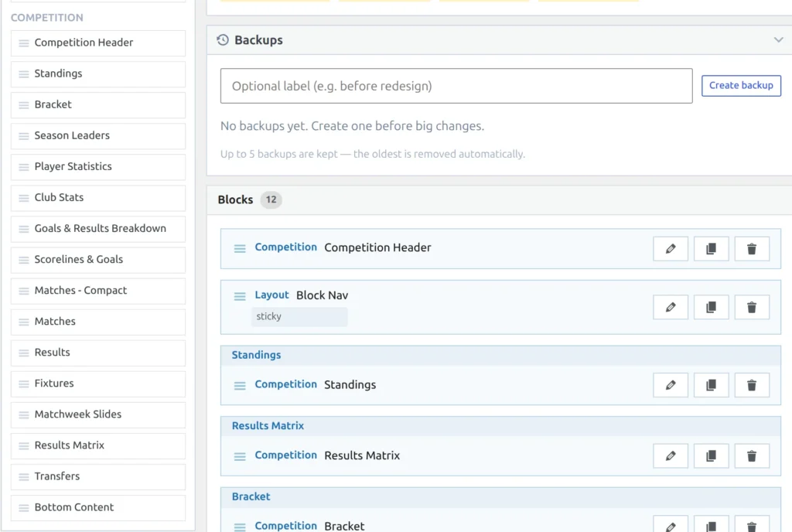
Task: Focus the optional backup label field
Action: click(x=456, y=86)
